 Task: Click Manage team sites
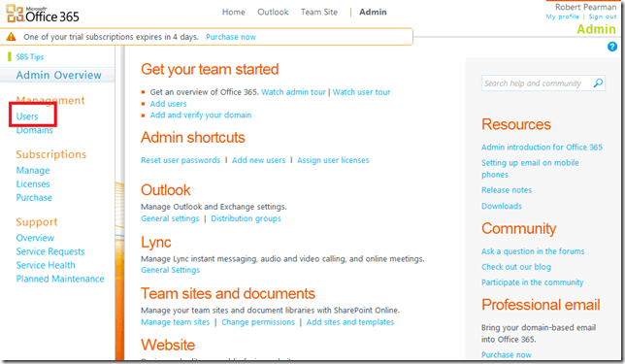click(175, 322)
